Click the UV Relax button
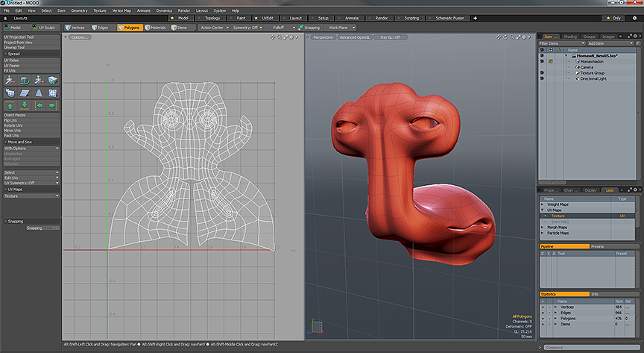The width and height of the screenshot is (644, 353). click(31, 60)
